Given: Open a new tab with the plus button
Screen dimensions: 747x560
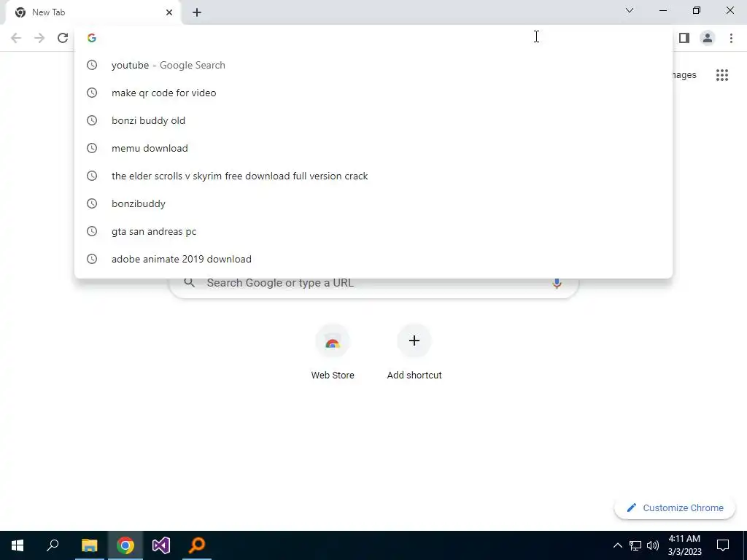Looking at the screenshot, I should pyautogui.click(x=197, y=12).
